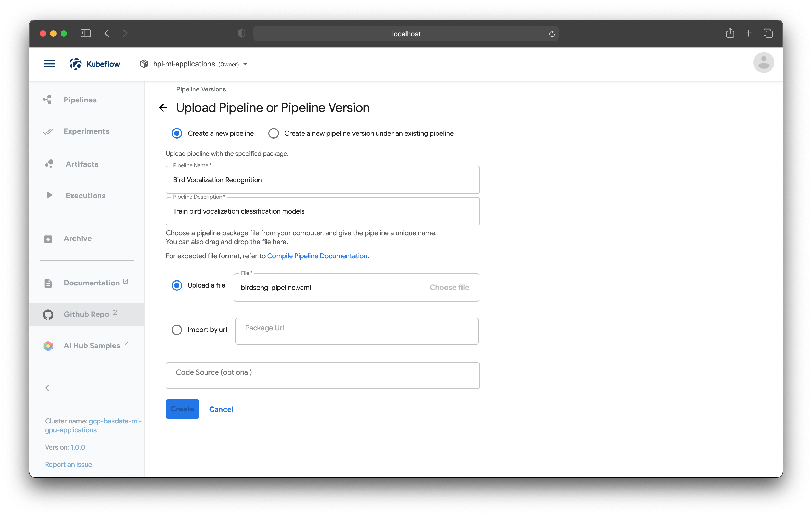Go to Pipelines in sidebar

coord(80,100)
